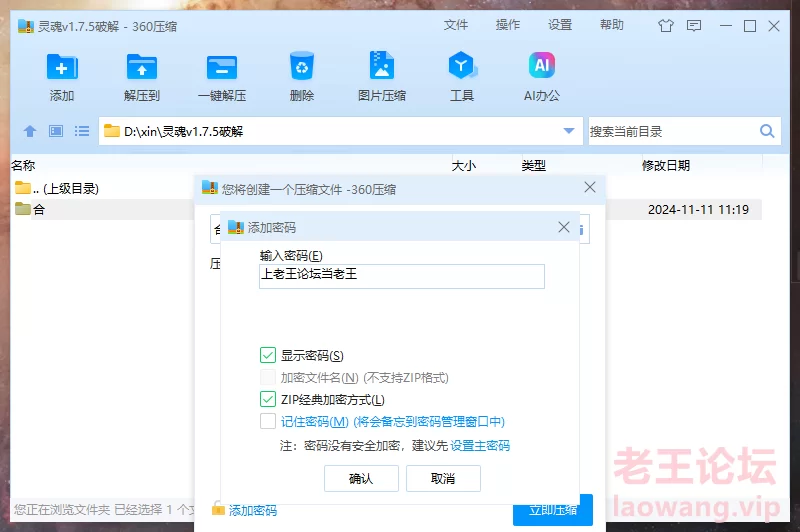
Task: Toggle the ZIP经典加密方式(L) checkbox
Action: coord(268,399)
